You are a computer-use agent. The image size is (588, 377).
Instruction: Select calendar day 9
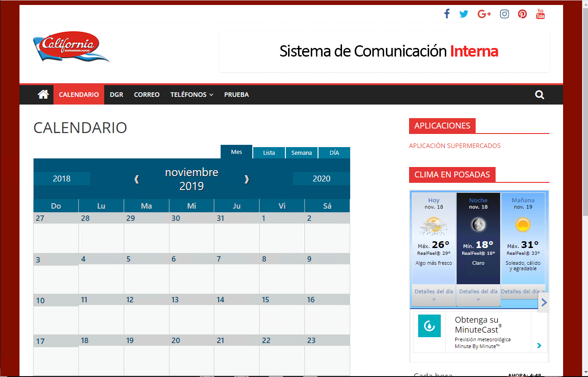[309, 259]
